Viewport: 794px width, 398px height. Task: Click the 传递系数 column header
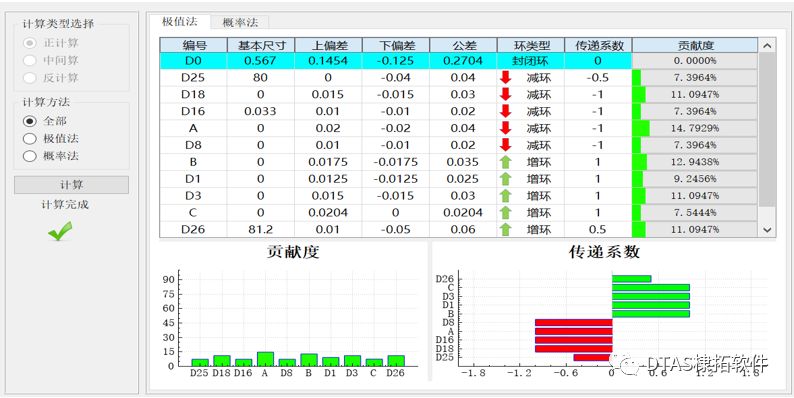(598, 45)
